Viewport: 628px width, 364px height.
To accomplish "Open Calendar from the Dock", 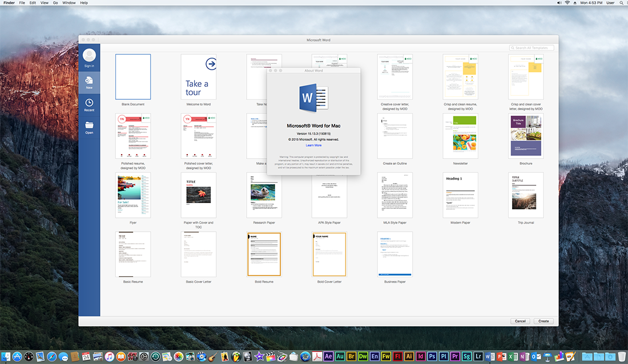I will pyautogui.click(x=86, y=357).
